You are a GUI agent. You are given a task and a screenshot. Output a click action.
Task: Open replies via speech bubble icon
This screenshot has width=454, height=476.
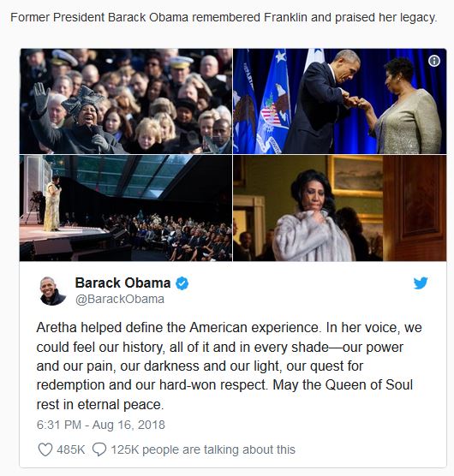(x=99, y=449)
